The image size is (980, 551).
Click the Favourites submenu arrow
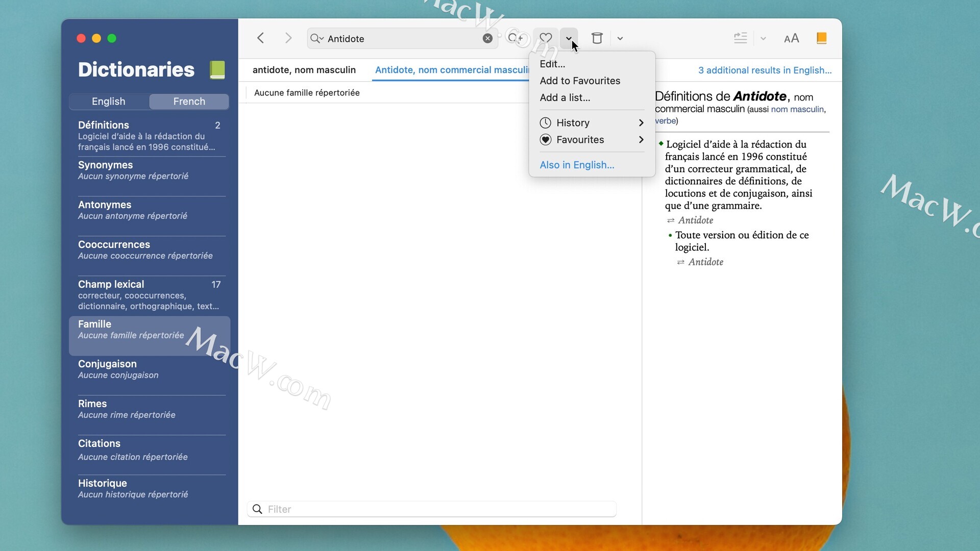click(641, 140)
